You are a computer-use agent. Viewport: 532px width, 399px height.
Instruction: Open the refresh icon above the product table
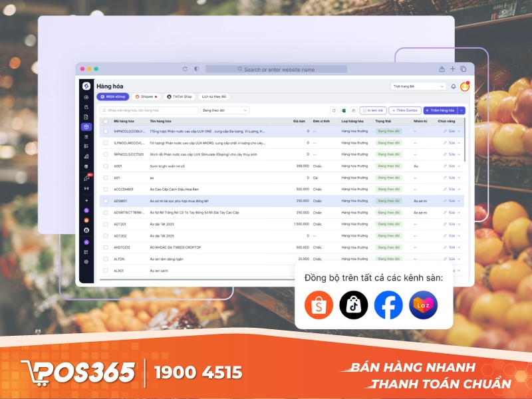click(334, 110)
